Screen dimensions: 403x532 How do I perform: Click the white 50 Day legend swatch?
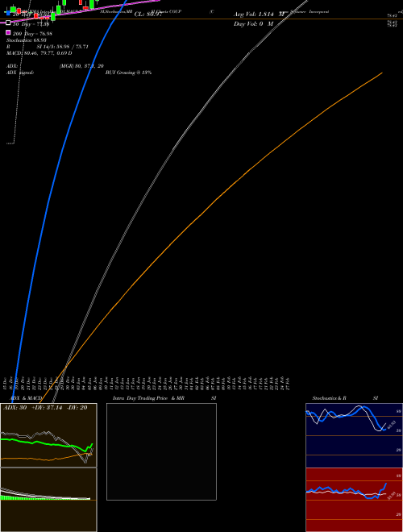[8, 23]
